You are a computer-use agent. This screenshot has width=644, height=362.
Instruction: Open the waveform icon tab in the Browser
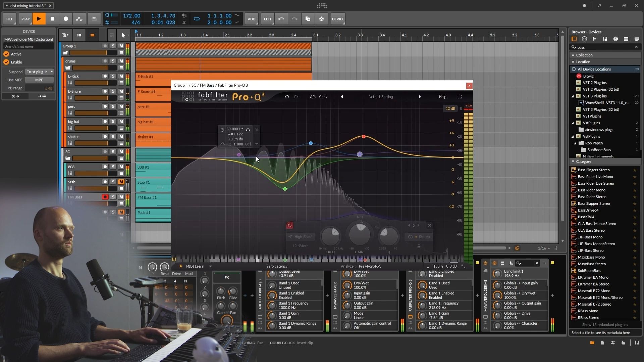tap(595, 39)
